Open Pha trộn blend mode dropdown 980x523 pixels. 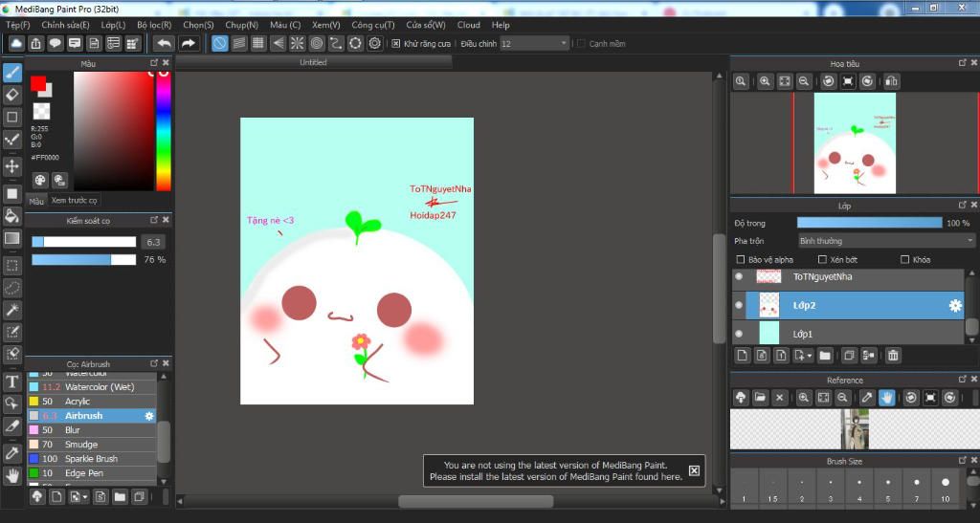click(886, 241)
